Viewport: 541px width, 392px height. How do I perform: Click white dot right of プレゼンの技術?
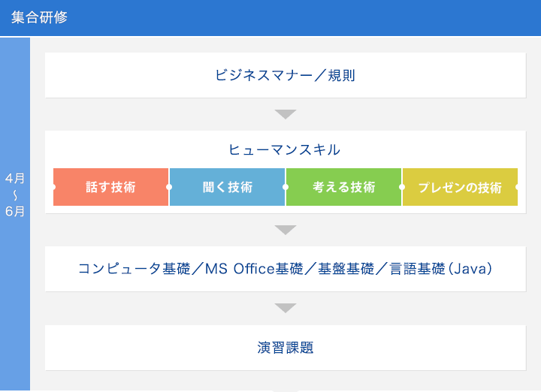tap(518, 187)
